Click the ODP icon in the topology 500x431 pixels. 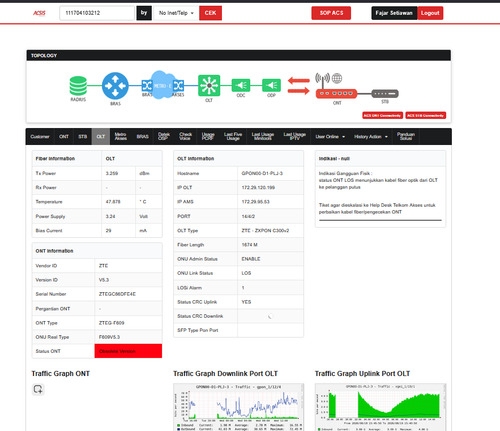(271, 85)
